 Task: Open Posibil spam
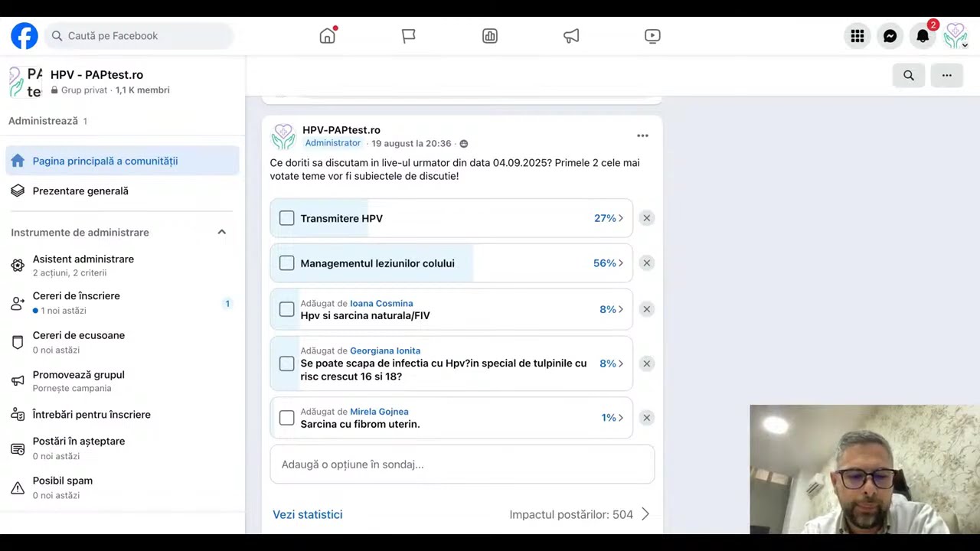click(x=122, y=487)
